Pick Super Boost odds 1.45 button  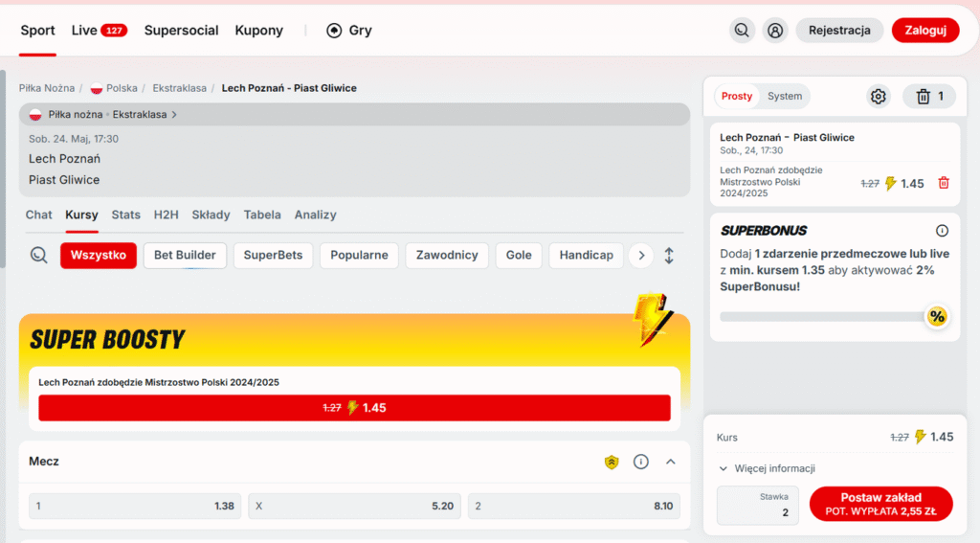tap(354, 408)
